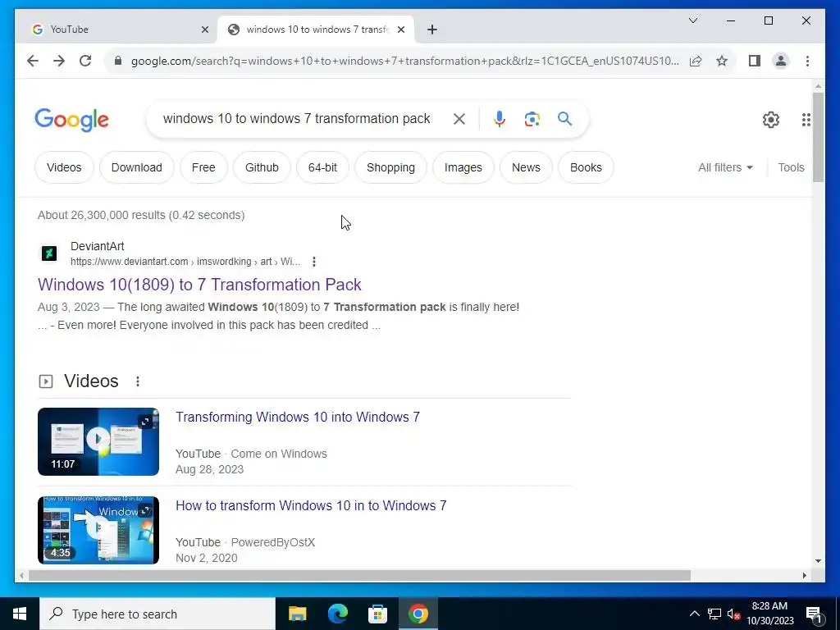Open the DeviantArt site URL breadcrumb

point(185,262)
